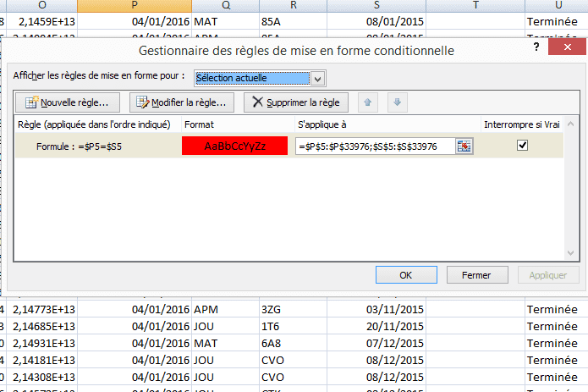Delete rule with Supprimer la règle
This screenshot has width=588, height=392.
296,102
